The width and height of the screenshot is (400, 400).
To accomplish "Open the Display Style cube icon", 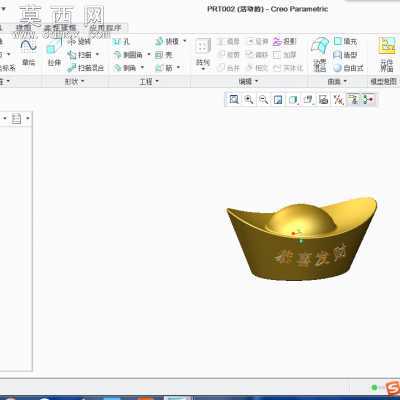I will (x=293, y=99).
